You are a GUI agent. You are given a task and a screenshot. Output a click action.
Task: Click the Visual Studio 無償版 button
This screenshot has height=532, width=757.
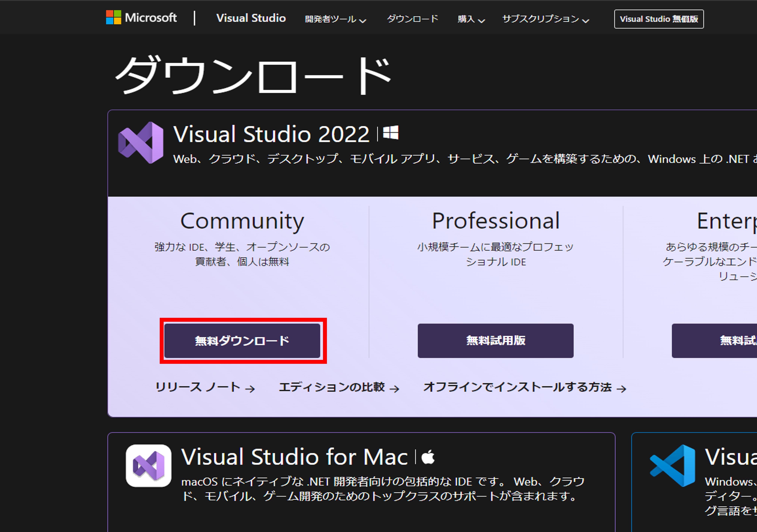click(658, 19)
